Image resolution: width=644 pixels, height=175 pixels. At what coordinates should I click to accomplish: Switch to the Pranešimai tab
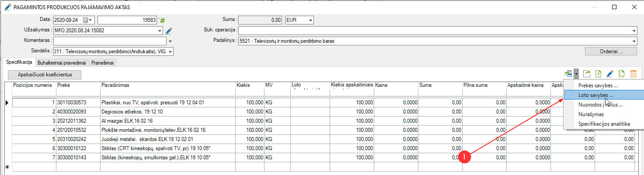(102, 63)
